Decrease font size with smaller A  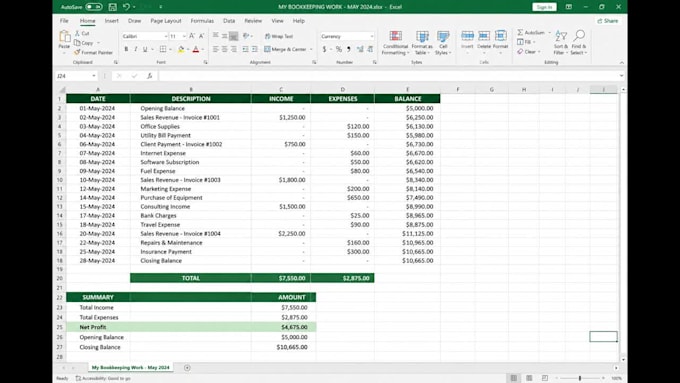[x=201, y=36]
